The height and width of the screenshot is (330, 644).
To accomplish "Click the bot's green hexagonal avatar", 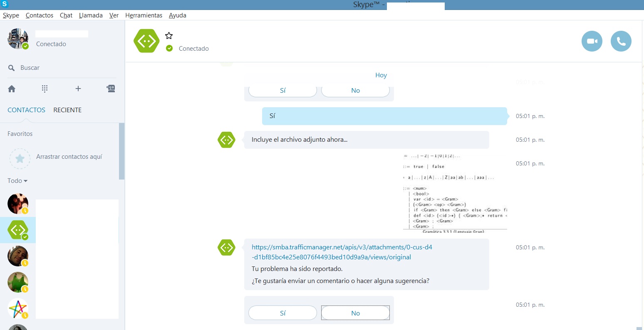I will pyautogui.click(x=146, y=41).
